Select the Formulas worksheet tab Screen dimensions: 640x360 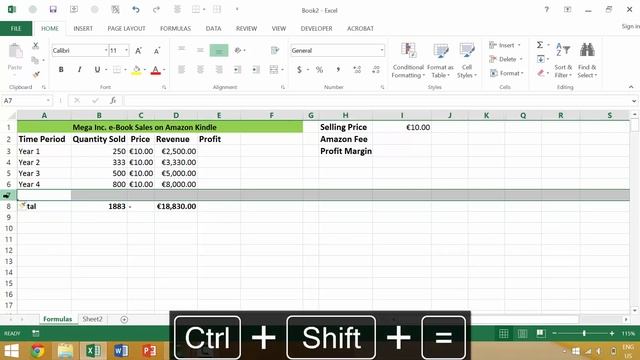[58, 319]
